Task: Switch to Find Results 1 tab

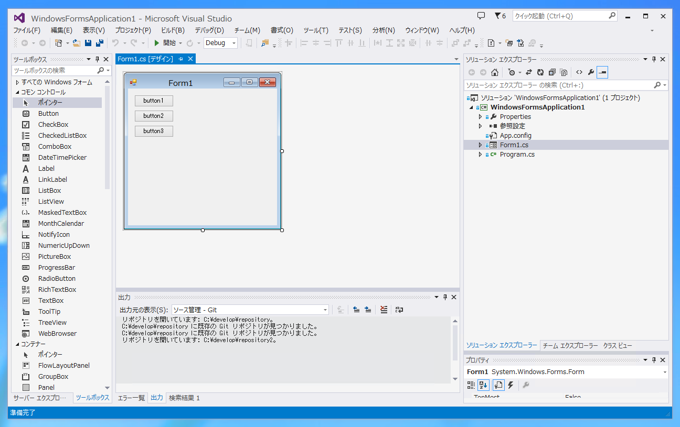Action: [x=184, y=398]
